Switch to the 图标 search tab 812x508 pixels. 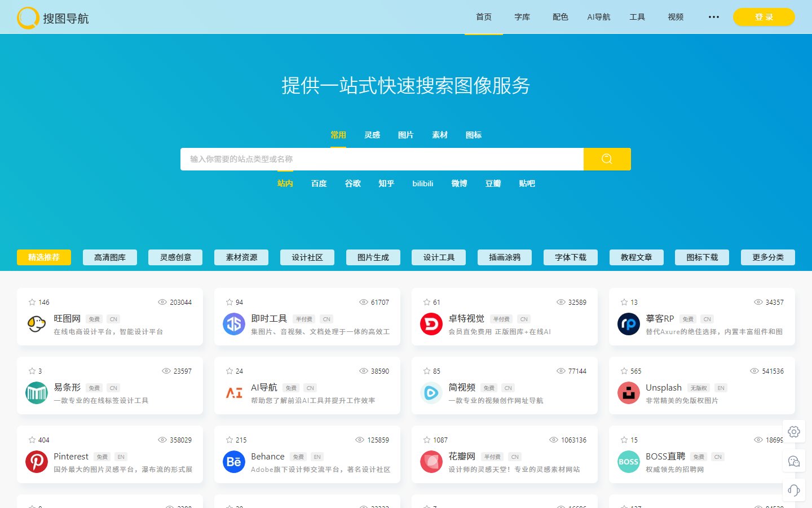474,135
